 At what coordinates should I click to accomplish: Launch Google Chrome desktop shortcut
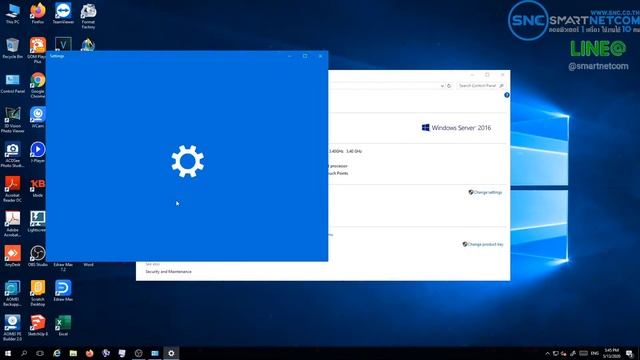click(x=38, y=85)
